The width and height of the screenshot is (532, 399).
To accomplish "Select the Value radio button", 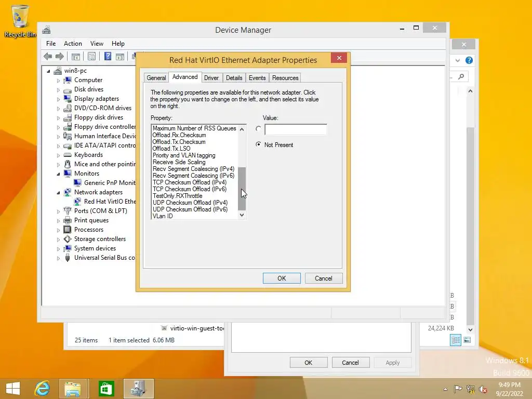I will point(259,129).
